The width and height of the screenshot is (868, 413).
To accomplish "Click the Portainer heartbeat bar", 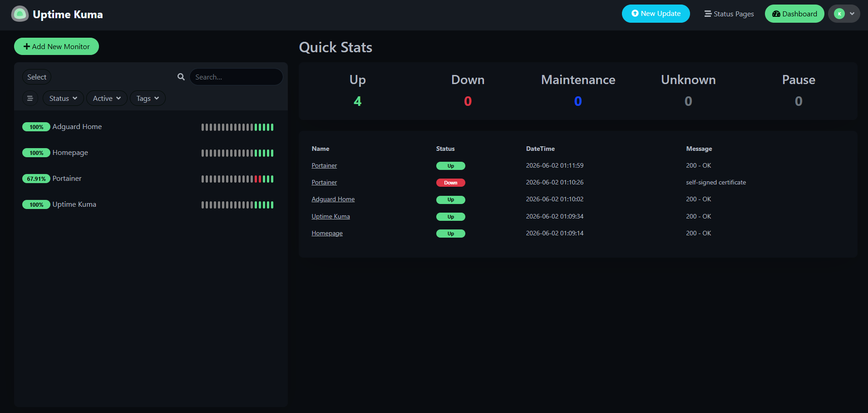I will point(237,179).
